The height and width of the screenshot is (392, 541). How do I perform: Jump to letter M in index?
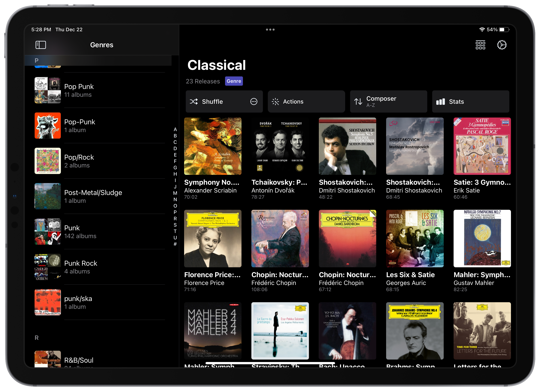pyautogui.click(x=175, y=193)
